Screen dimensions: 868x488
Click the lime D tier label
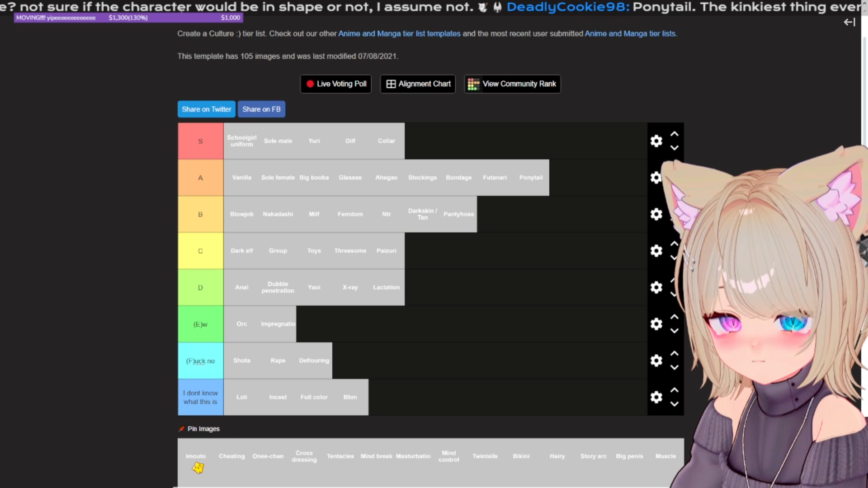click(200, 287)
